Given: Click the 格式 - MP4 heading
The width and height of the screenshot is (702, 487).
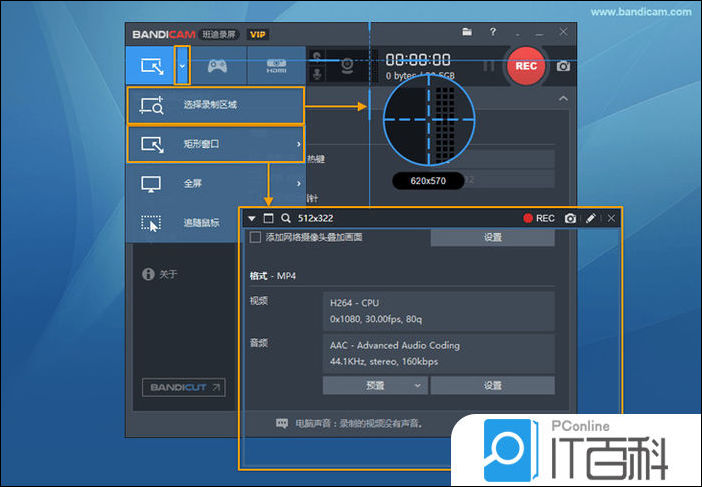Looking at the screenshot, I should click(x=273, y=276).
